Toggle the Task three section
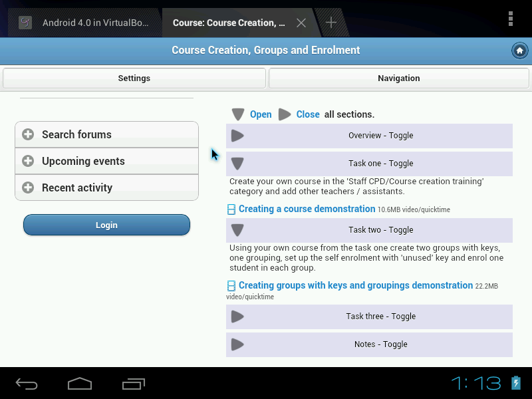 (x=369, y=317)
